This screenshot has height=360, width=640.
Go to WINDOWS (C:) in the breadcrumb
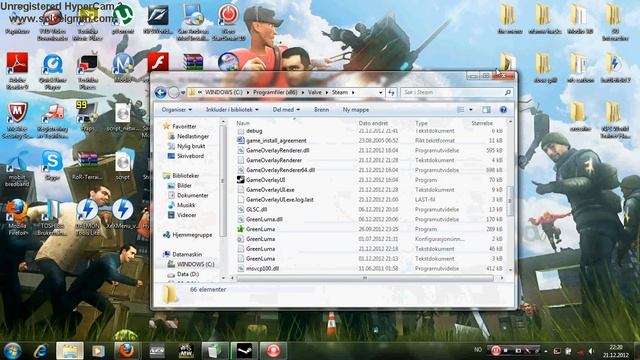(x=223, y=93)
